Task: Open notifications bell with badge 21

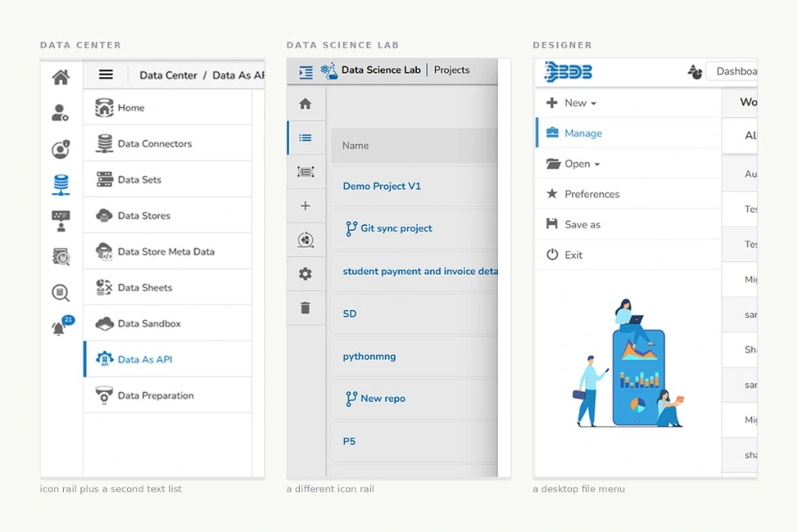Action: coord(62,326)
